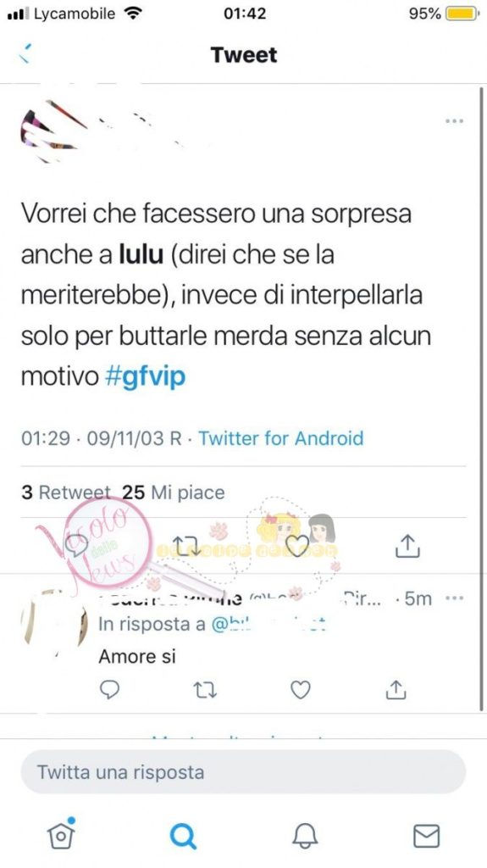
Task: Open the Messages envelope tab
Action: (x=426, y=836)
